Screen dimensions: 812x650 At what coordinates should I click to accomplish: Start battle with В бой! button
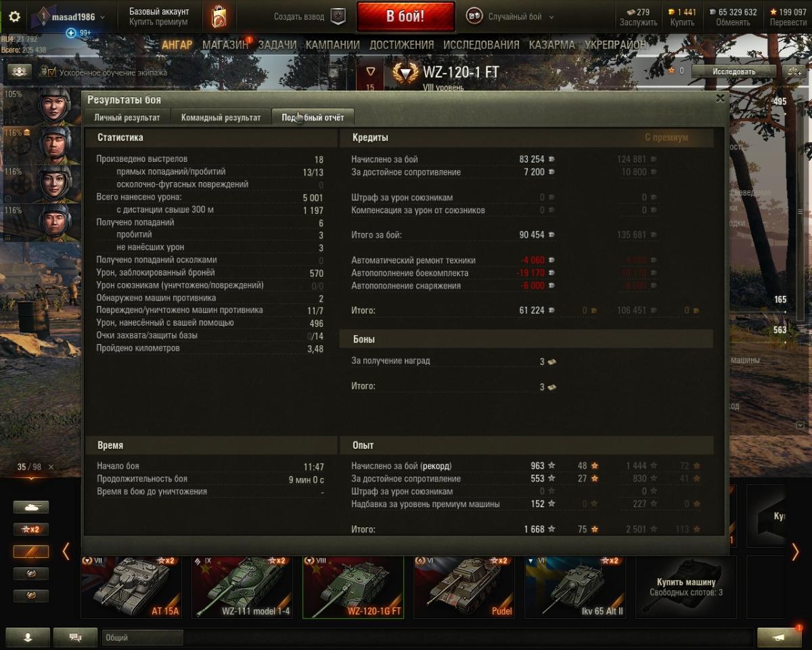pyautogui.click(x=405, y=17)
